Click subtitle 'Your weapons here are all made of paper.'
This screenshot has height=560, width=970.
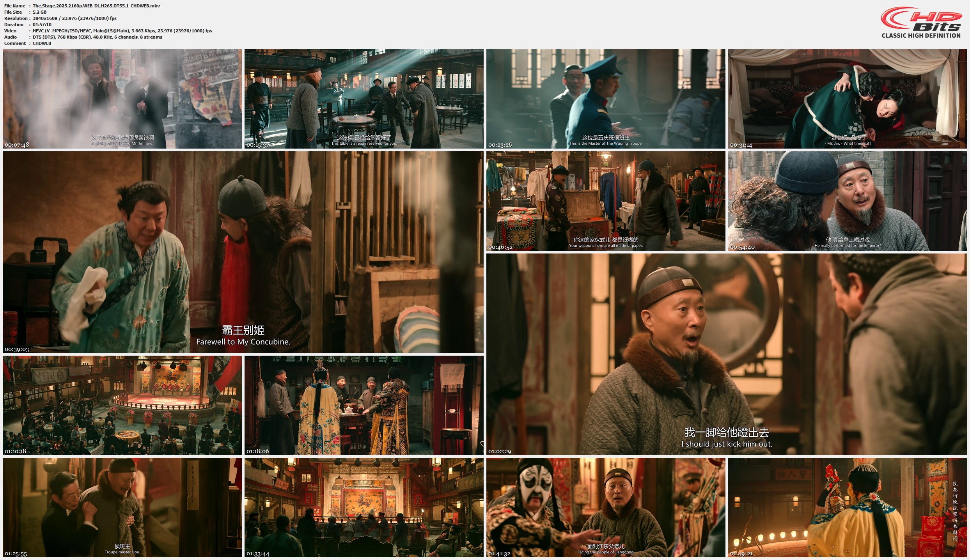tap(606, 246)
